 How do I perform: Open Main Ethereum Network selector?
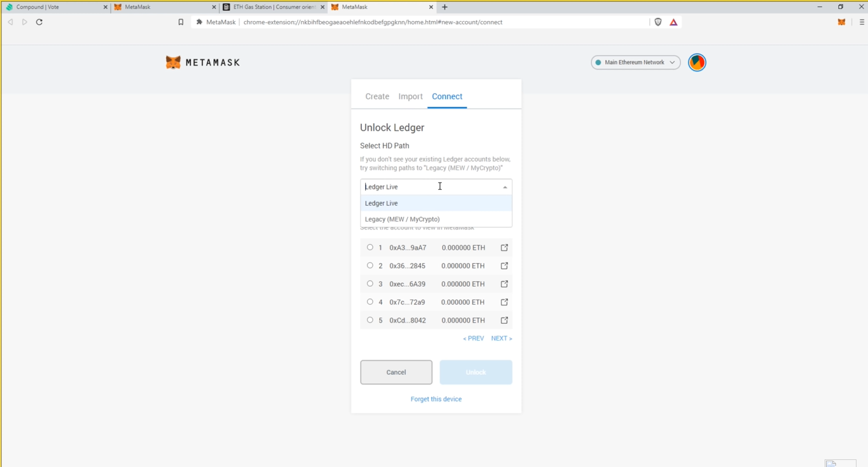click(636, 63)
